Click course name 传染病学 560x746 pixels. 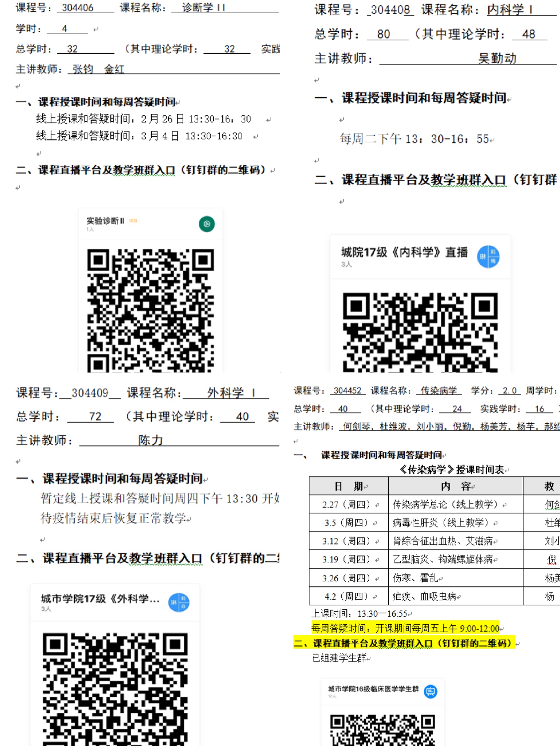click(x=439, y=391)
